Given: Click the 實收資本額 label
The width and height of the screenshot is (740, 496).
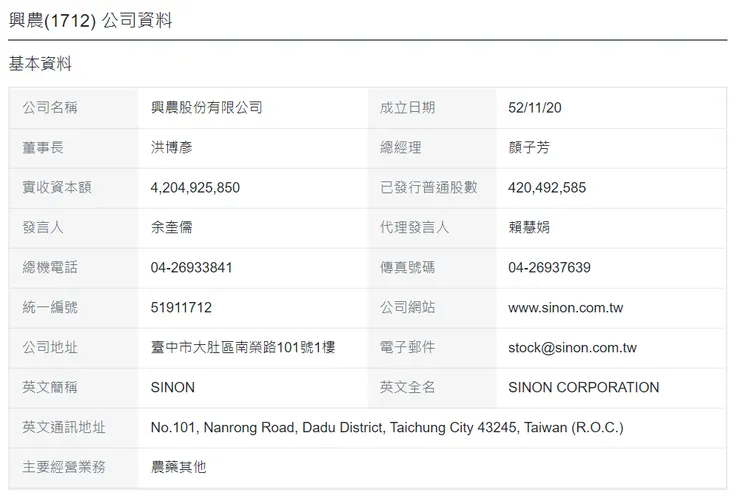Looking at the screenshot, I should tap(57, 187).
